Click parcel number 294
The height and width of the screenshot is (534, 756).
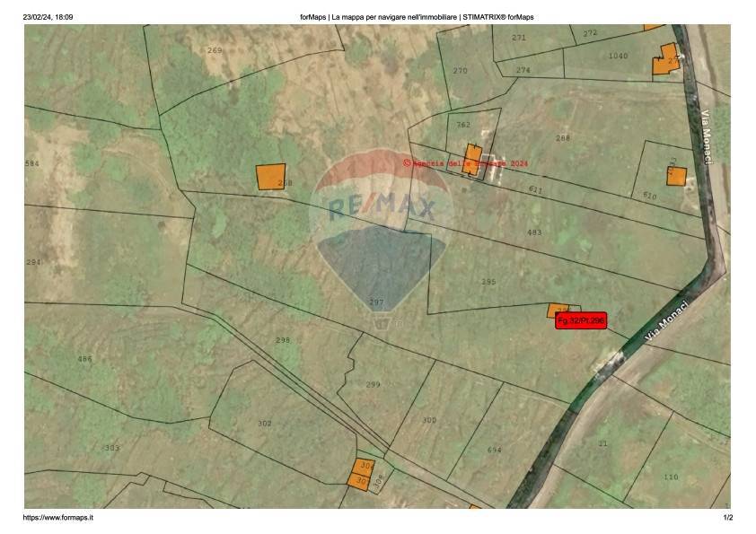(x=33, y=262)
